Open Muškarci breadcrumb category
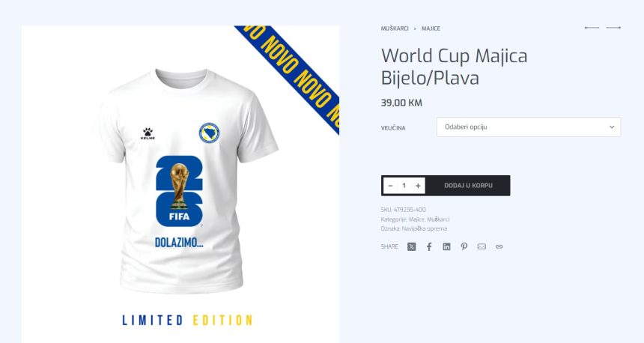The height and width of the screenshot is (343, 644). click(395, 28)
